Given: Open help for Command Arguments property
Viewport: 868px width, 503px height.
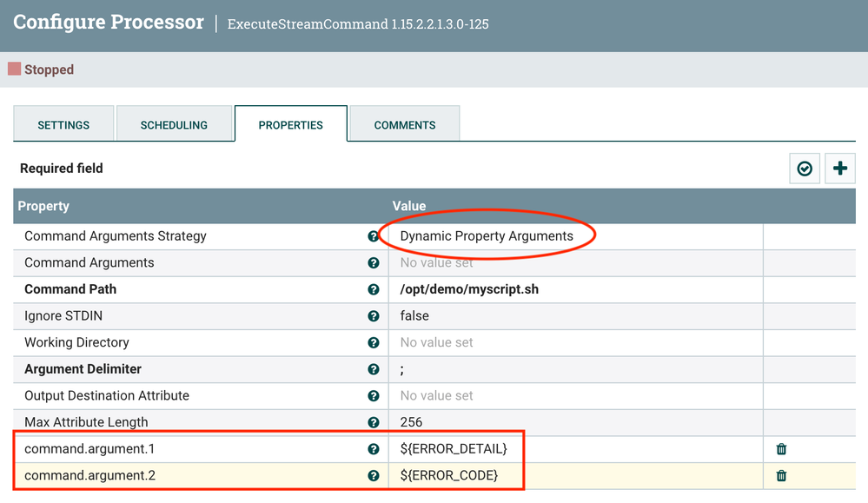Looking at the screenshot, I should pyautogui.click(x=374, y=263).
